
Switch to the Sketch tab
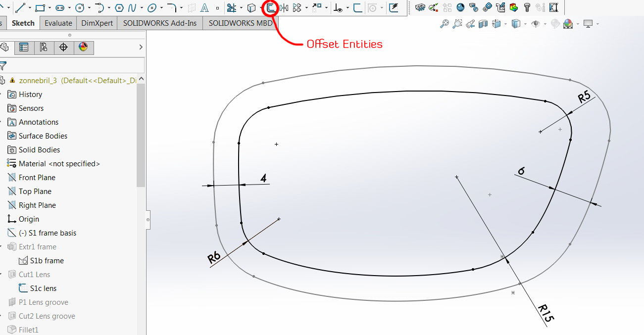[x=23, y=23]
